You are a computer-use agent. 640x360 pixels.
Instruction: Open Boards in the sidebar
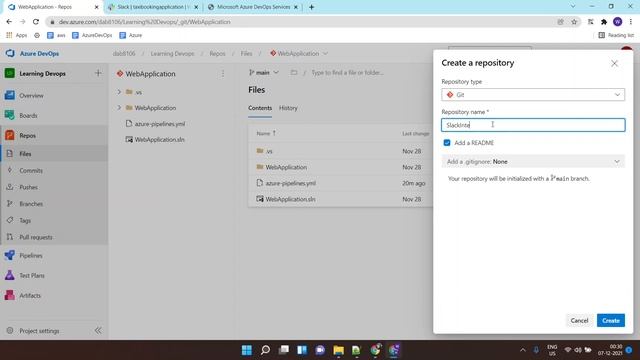[x=28, y=116]
